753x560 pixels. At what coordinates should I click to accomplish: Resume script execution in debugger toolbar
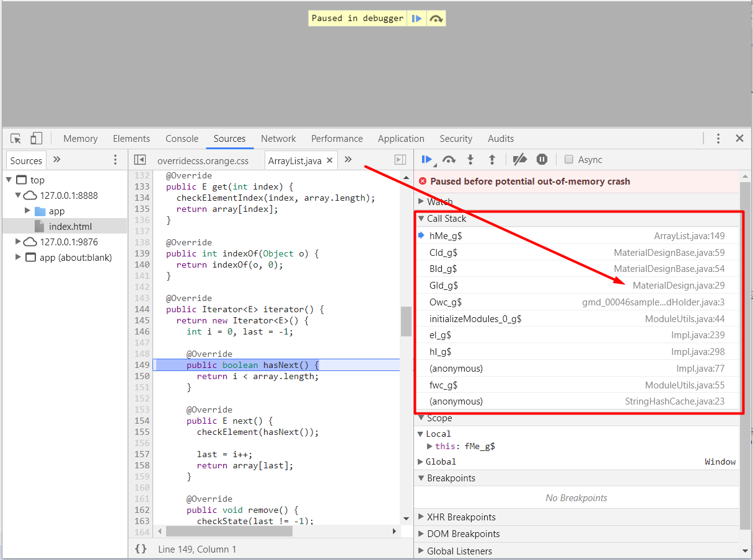pos(427,160)
